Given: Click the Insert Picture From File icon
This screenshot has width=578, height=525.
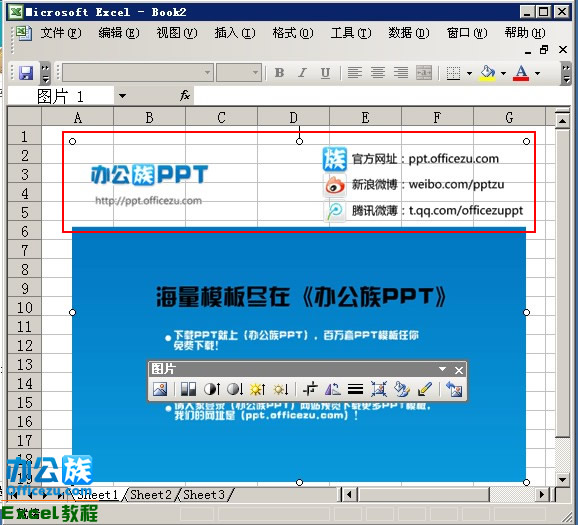Looking at the screenshot, I should point(160,389).
